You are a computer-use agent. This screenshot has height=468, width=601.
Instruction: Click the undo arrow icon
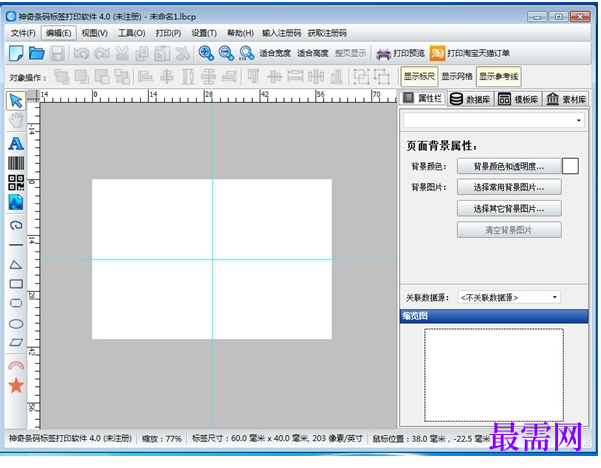click(81, 53)
